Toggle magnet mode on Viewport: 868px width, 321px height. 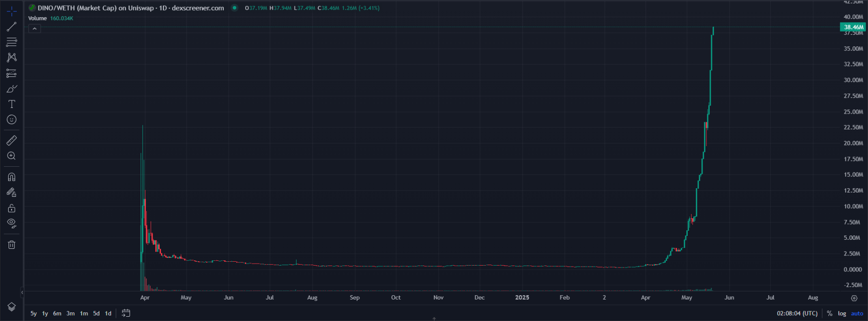(11, 177)
